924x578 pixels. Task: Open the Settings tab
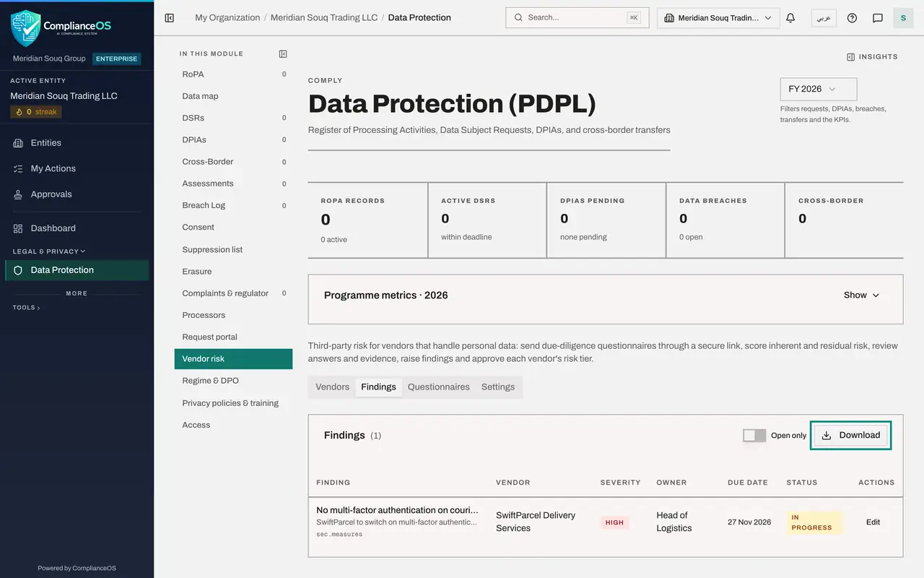click(x=498, y=387)
